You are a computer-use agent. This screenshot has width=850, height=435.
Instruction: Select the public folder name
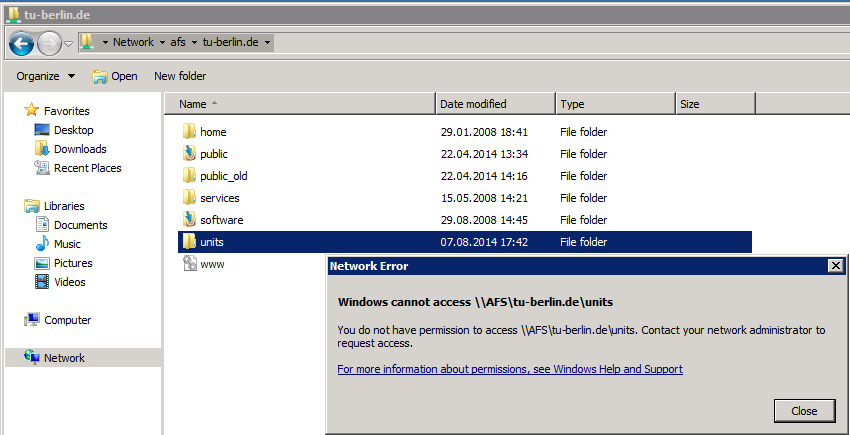pyautogui.click(x=214, y=154)
